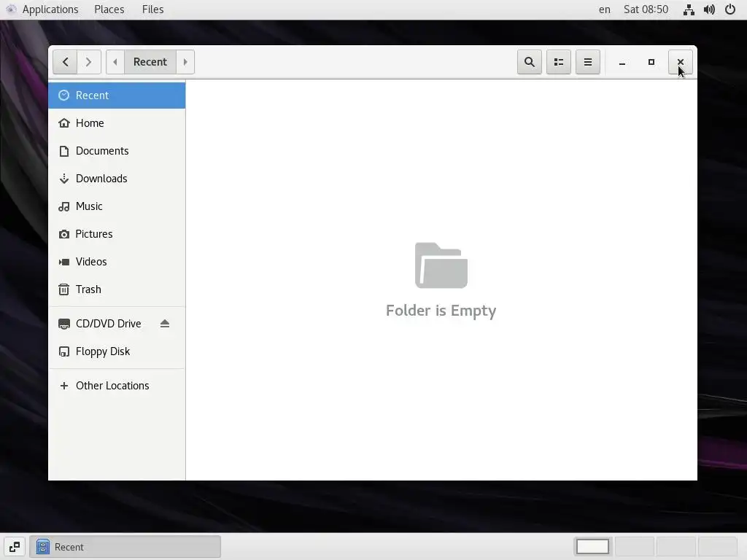Screen dimensions: 747x560
Task: Open the Applications menu
Action: point(50,9)
